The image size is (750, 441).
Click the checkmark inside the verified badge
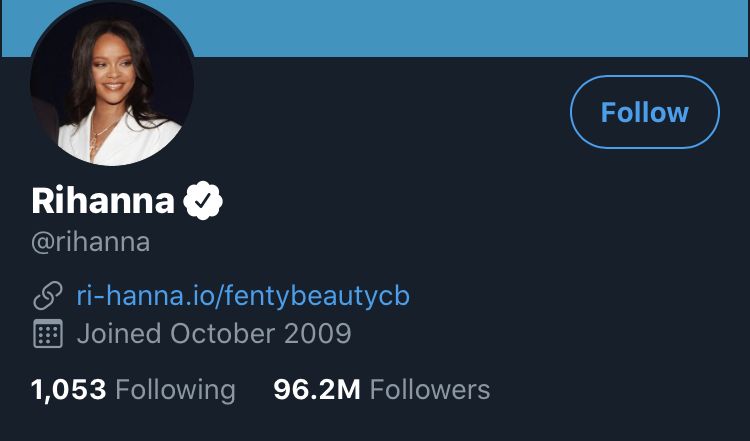click(203, 200)
